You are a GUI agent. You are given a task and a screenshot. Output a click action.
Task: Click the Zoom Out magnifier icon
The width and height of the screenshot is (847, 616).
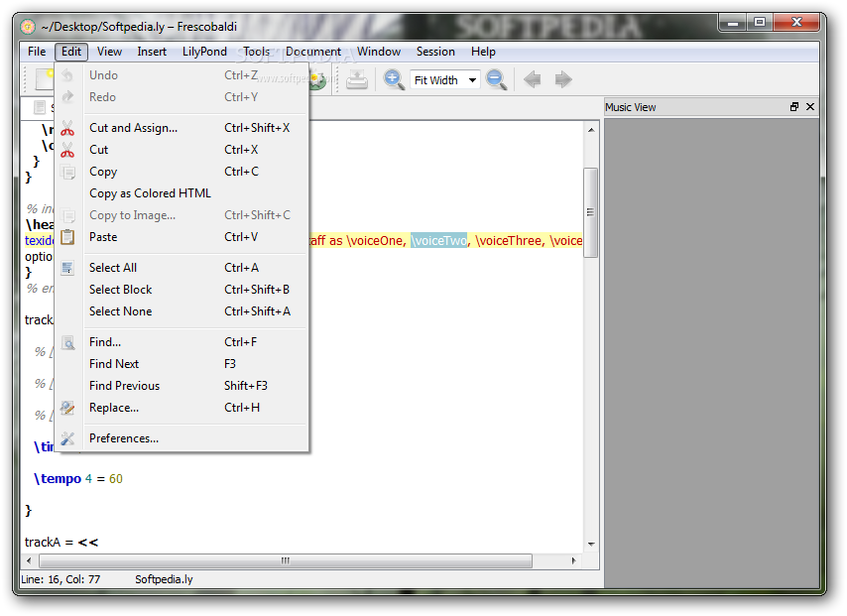click(x=496, y=79)
